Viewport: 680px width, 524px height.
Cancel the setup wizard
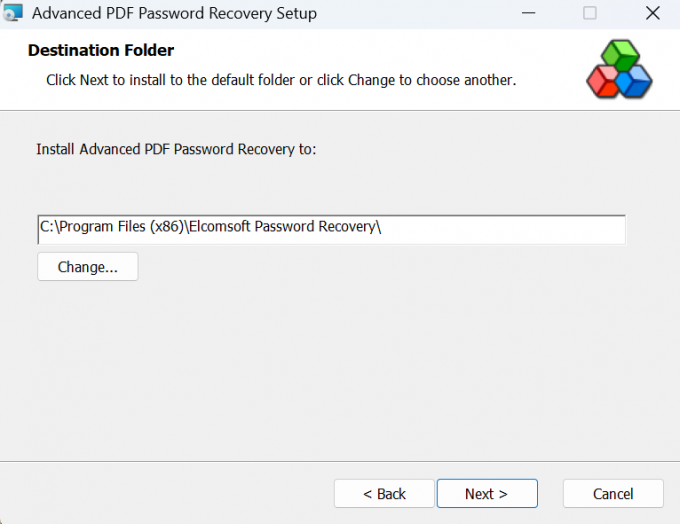(x=613, y=494)
